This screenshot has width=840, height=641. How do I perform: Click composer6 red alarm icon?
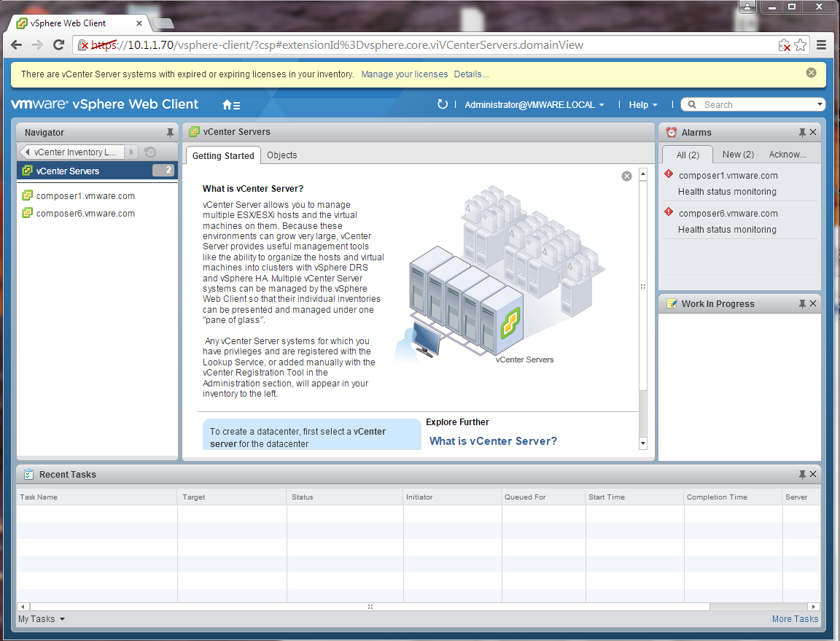click(x=669, y=211)
